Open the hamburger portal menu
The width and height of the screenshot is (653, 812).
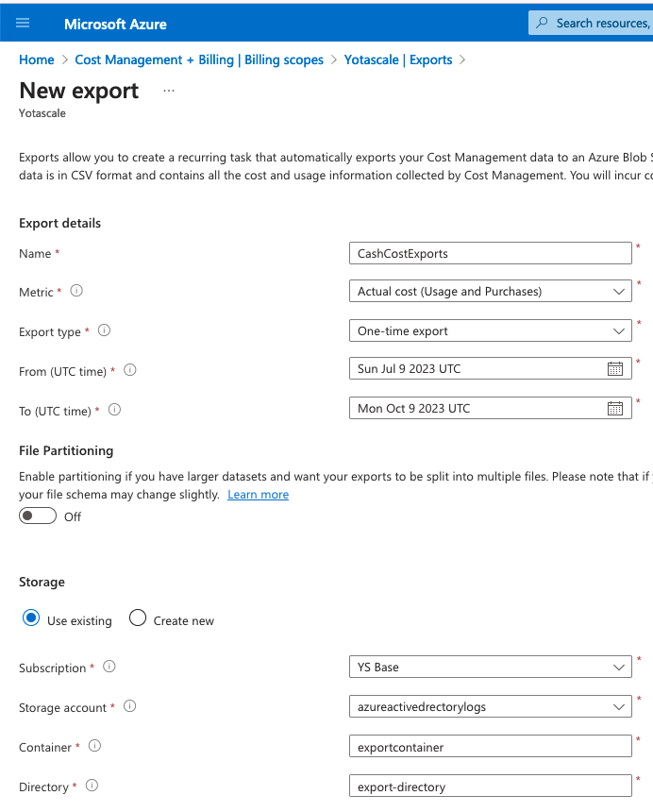24,24
